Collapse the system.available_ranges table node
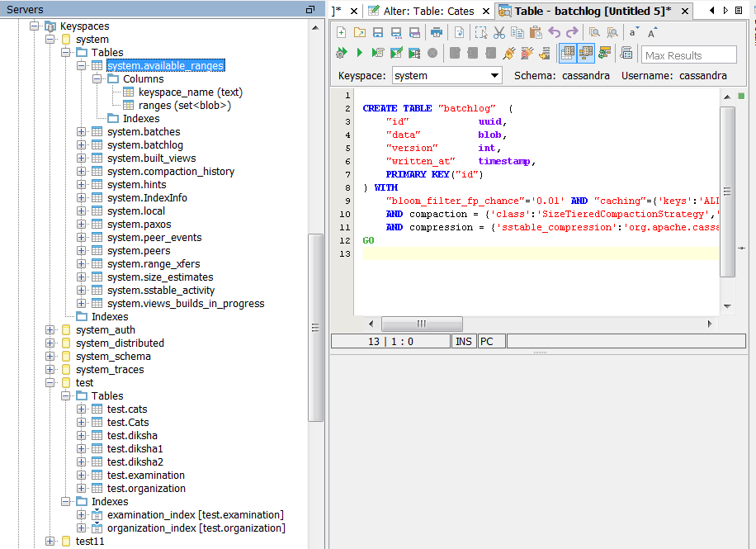 coord(81,66)
